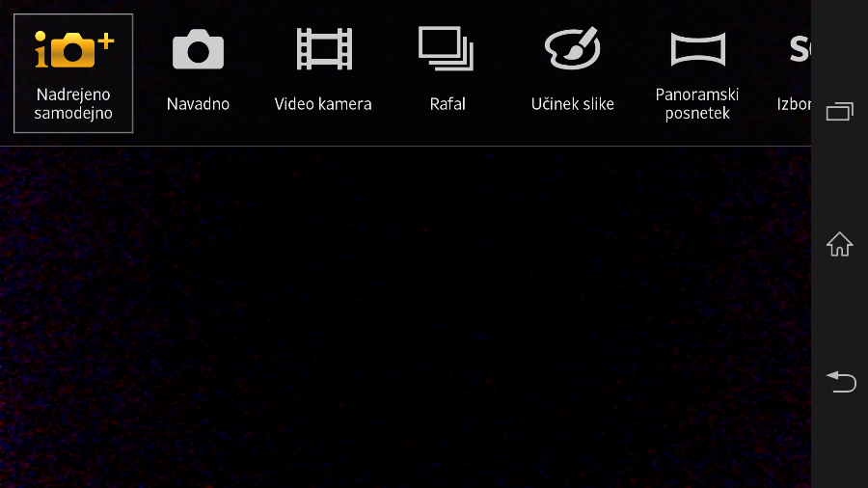This screenshot has width=868, height=488.
Task: Open the picture effect paintbrush icon
Action: tap(572, 49)
